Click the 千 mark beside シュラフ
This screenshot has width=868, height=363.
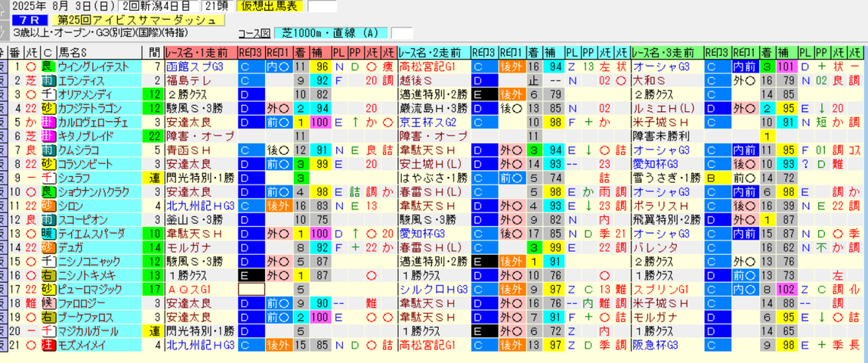click(x=48, y=178)
